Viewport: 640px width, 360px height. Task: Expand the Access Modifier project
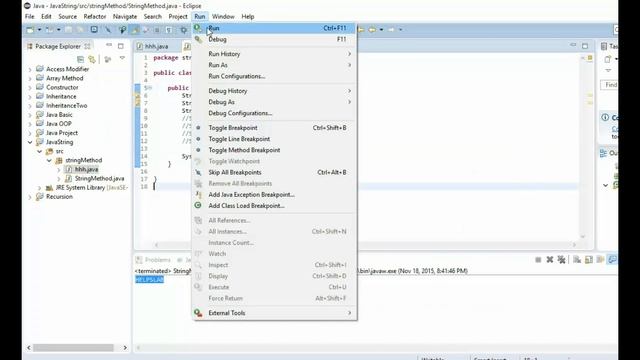point(30,69)
